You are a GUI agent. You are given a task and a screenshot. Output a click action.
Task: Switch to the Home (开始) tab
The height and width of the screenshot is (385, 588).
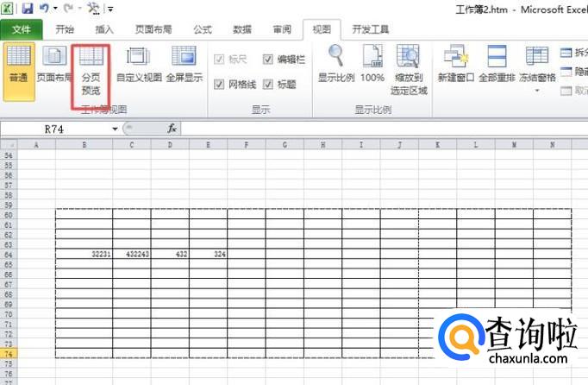pyautogui.click(x=65, y=29)
